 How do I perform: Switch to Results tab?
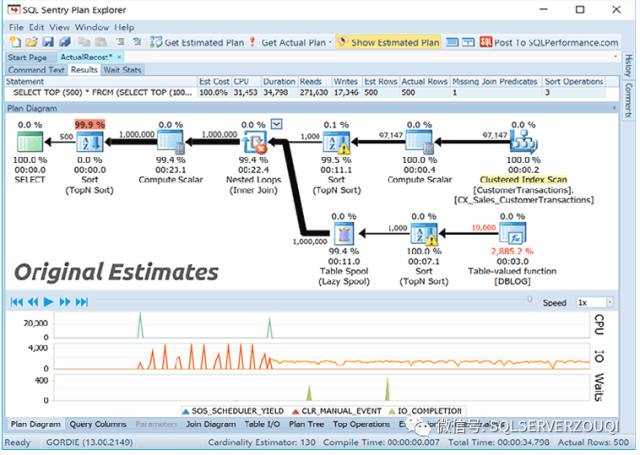[x=84, y=70]
